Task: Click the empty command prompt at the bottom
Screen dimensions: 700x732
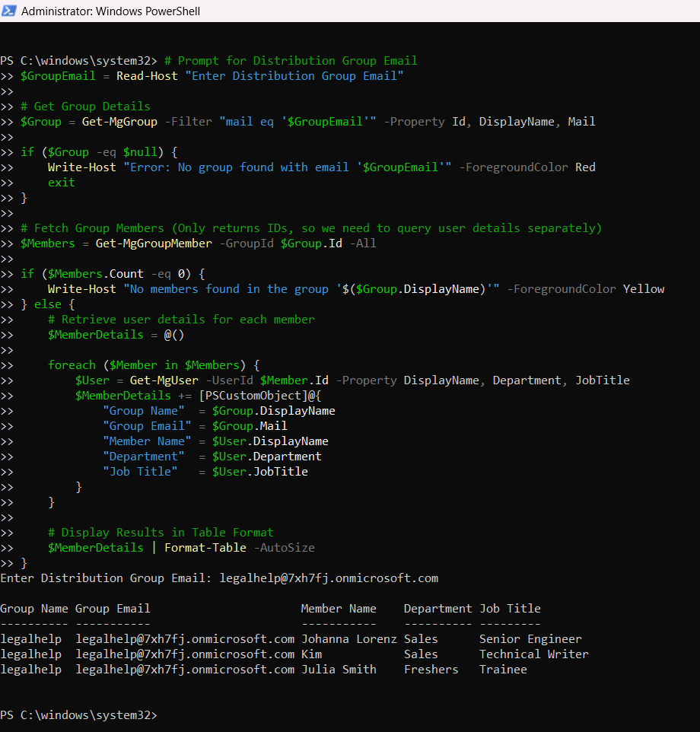Action: point(79,715)
